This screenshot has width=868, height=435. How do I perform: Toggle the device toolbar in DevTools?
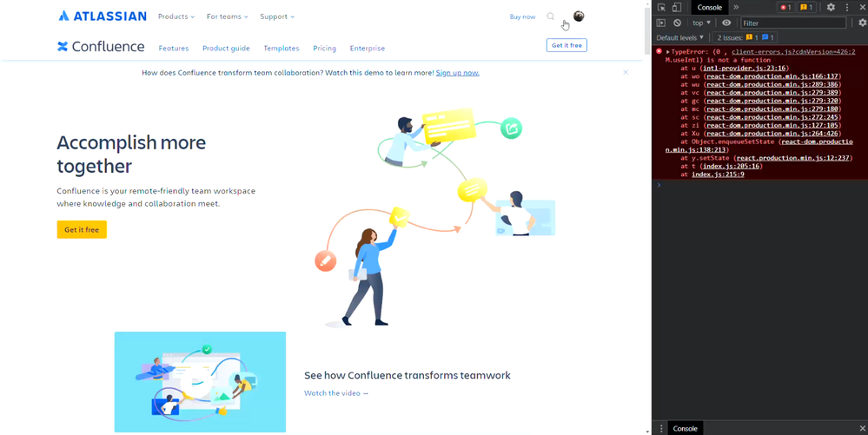(677, 7)
